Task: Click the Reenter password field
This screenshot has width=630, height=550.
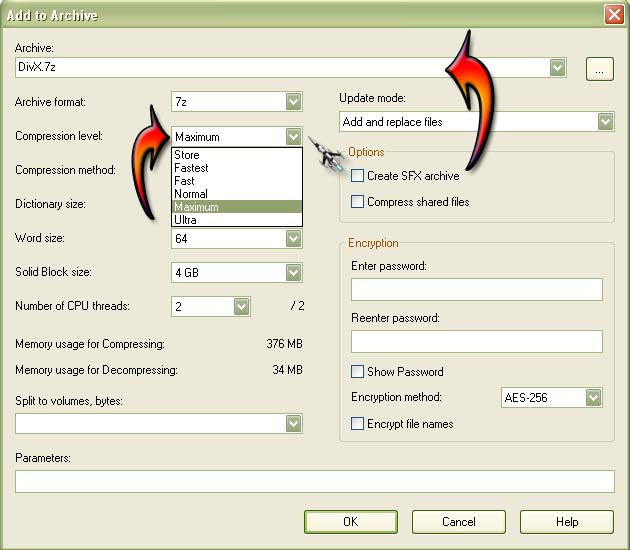Action: pyautogui.click(x=476, y=342)
